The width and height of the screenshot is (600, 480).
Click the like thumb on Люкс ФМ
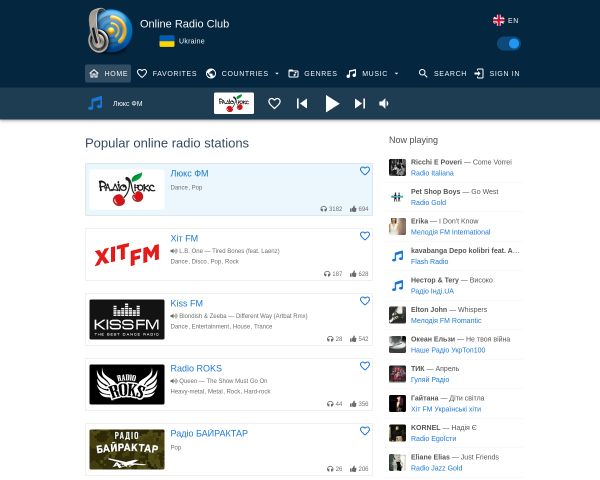(353, 209)
